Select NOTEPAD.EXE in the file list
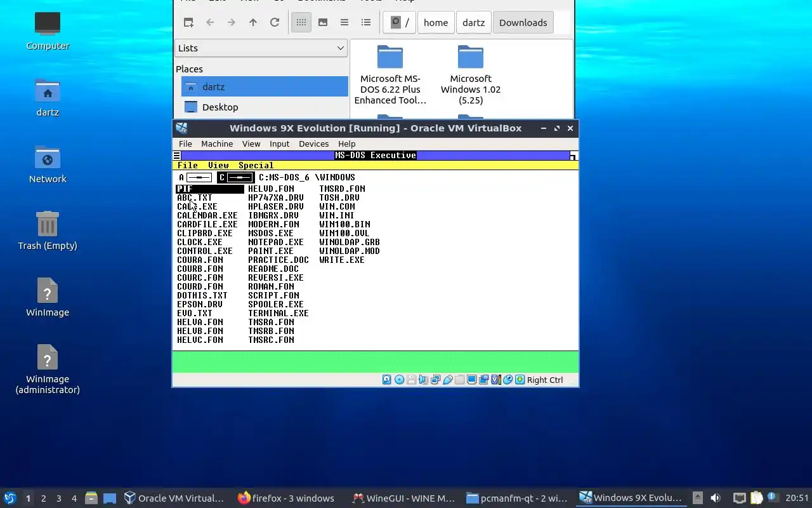The image size is (812, 508). click(x=276, y=242)
